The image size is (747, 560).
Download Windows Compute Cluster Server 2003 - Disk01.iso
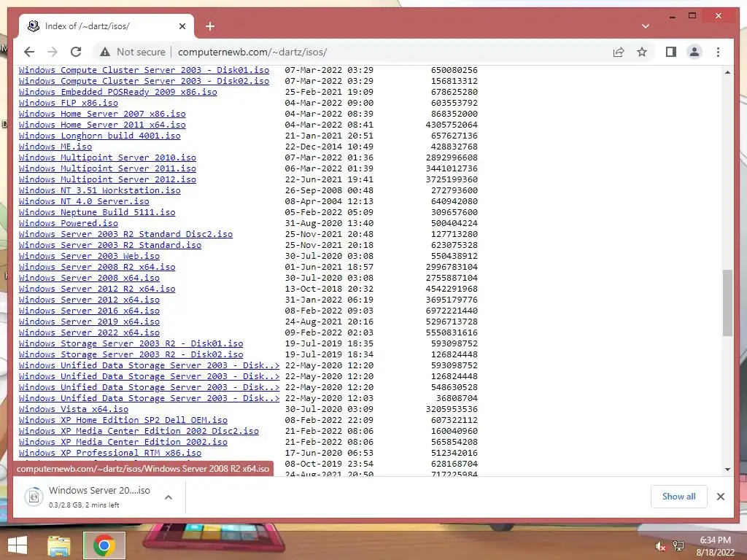point(144,70)
